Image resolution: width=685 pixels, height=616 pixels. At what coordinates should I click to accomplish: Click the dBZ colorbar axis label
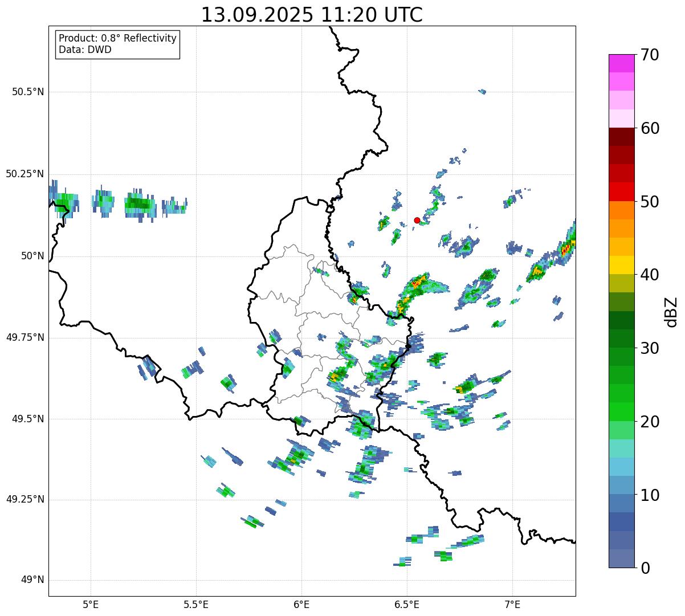tap(671, 311)
